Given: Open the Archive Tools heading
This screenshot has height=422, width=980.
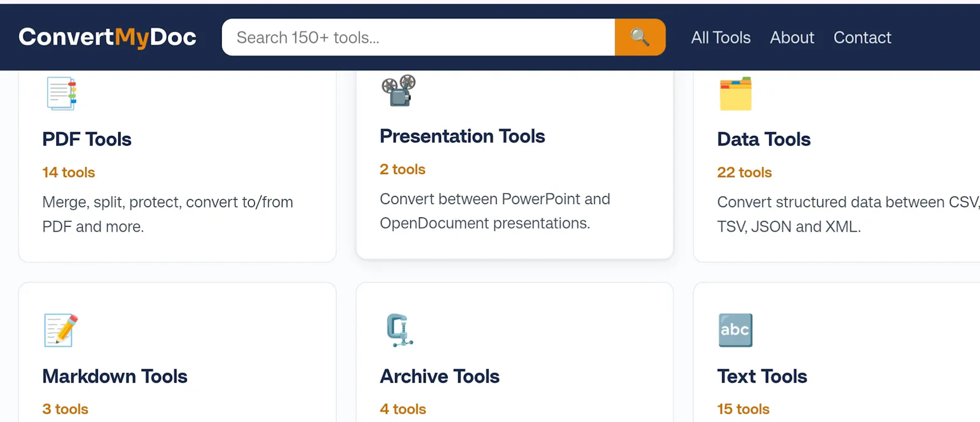Looking at the screenshot, I should point(440,376).
